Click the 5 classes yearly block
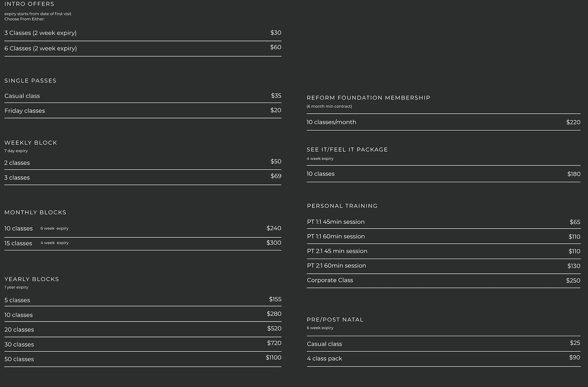 tap(143, 300)
